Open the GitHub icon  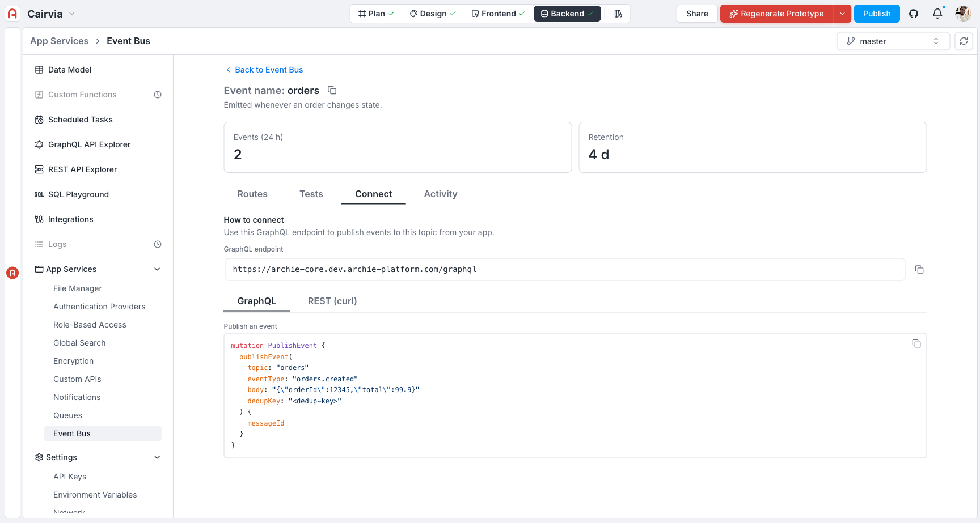[914, 14]
